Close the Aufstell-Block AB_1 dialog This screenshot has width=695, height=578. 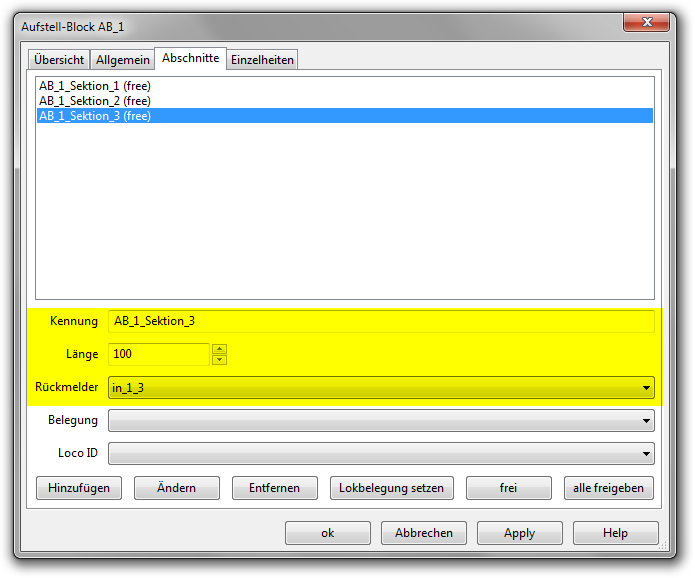click(x=645, y=24)
